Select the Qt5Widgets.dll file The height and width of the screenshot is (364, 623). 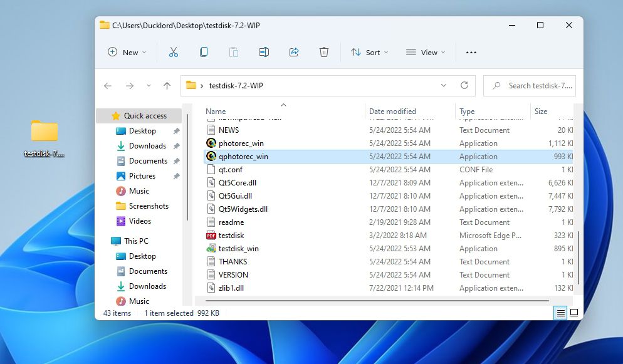243,209
